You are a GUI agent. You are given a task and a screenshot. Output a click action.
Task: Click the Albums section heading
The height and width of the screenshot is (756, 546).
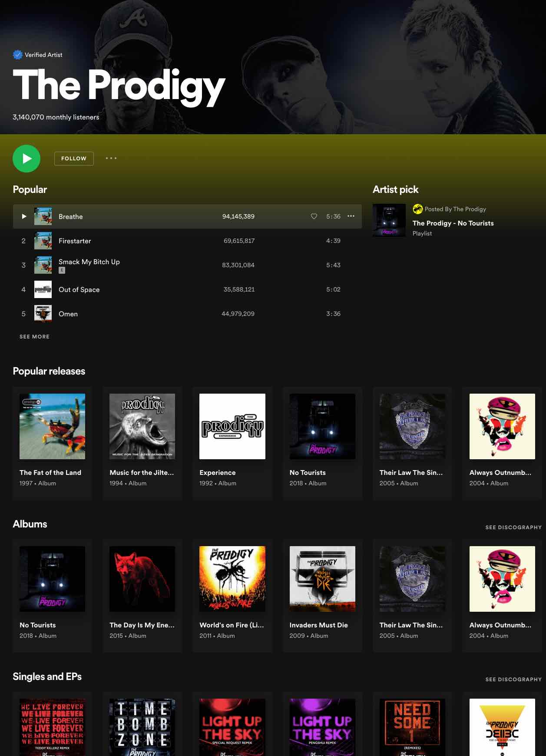(30, 524)
